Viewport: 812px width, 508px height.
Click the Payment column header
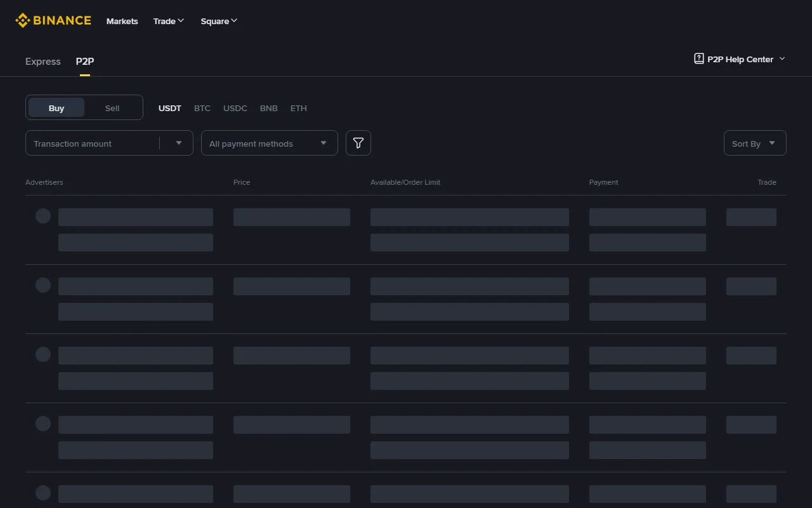click(x=604, y=182)
